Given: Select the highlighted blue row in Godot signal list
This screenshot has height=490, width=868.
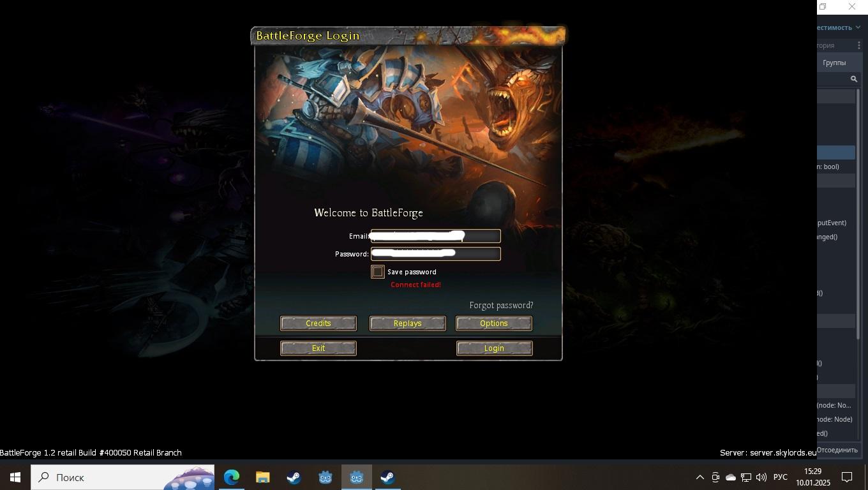Looking at the screenshot, I should (x=836, y=152).
